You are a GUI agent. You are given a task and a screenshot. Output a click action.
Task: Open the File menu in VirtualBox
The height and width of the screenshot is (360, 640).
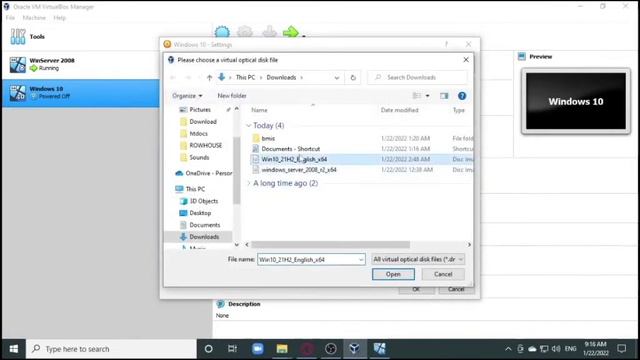pyautogui.click(x=10, y=18)
